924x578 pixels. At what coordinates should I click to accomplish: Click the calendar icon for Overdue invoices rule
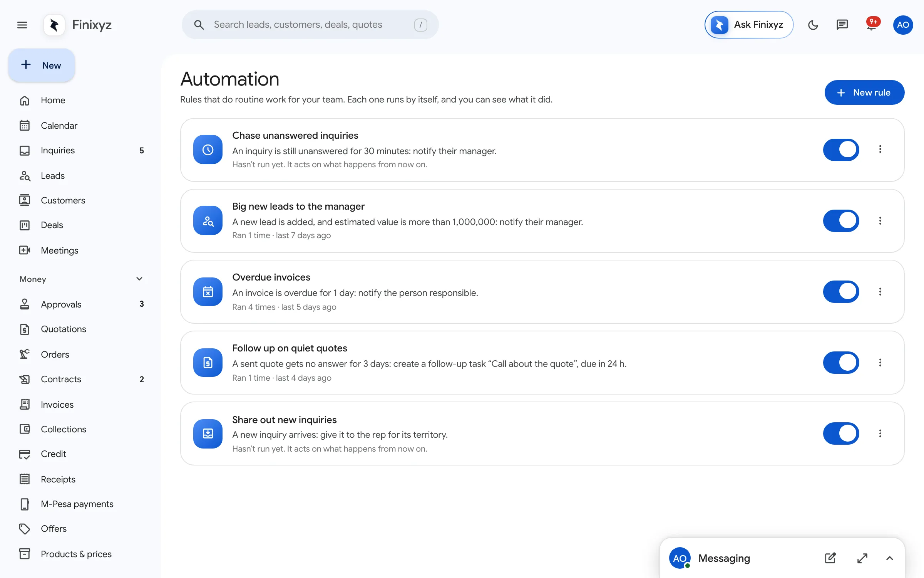coord(208,291)
